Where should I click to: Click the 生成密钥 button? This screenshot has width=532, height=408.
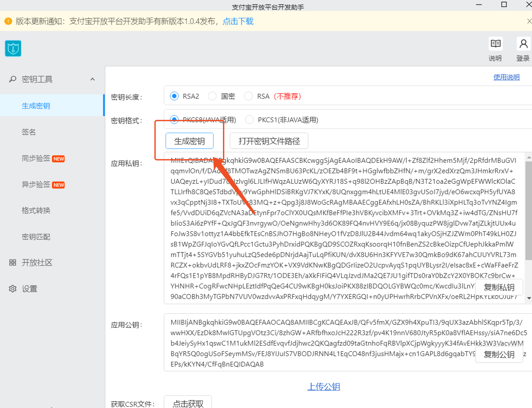point(189,141)
